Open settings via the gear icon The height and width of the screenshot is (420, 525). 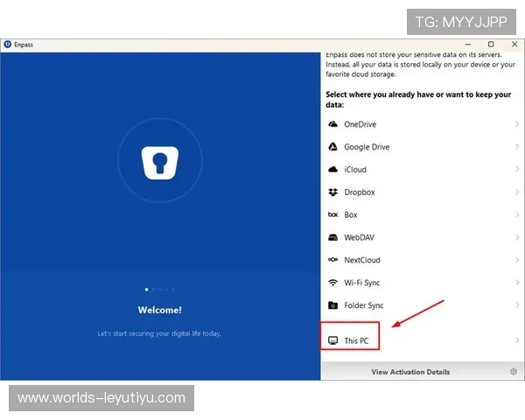[514, 372]
